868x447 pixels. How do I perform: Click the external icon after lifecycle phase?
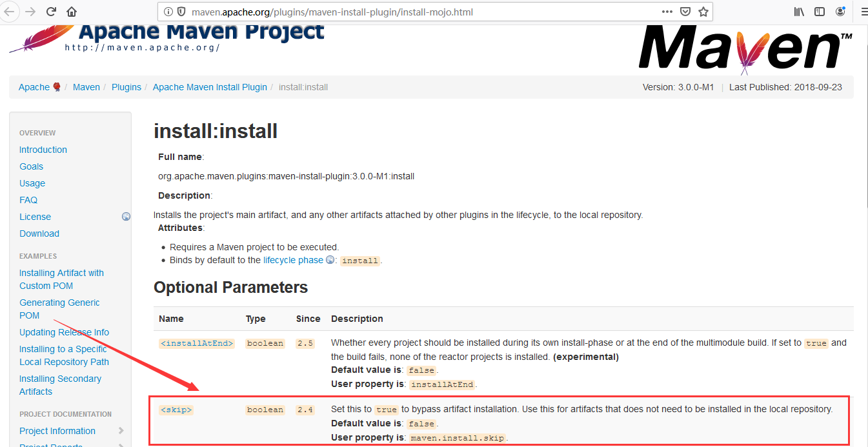pos(330,260)
